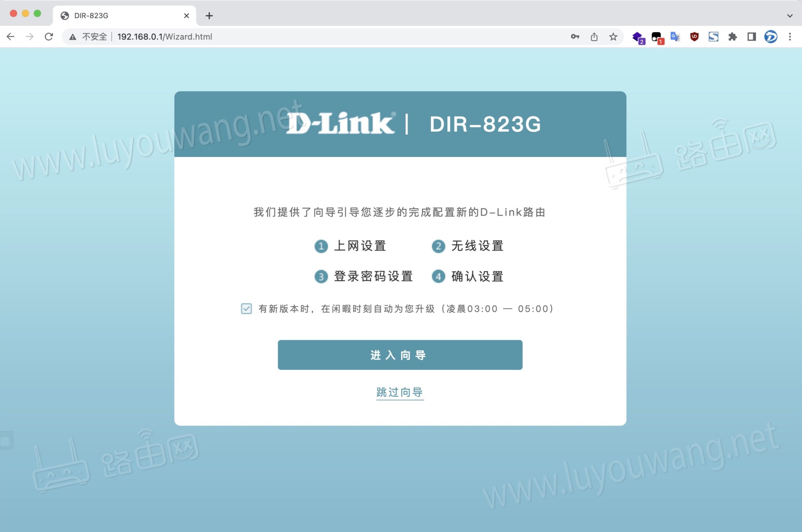Click the 跳过向导 link to skip wizard
The width and height of the screenshot is (802, 532).
click(x=400, y=392)
